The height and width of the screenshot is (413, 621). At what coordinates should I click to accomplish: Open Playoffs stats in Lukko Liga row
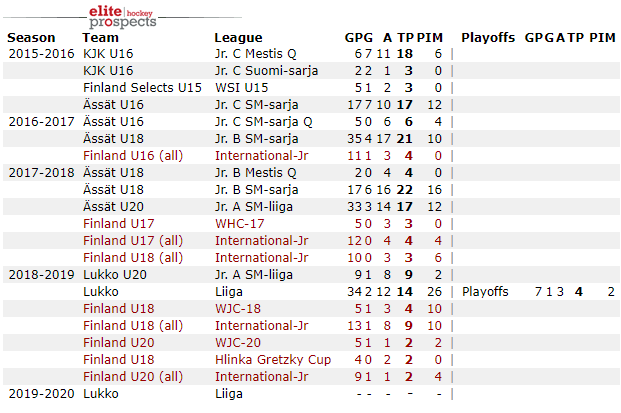click(x=485, y=291)
